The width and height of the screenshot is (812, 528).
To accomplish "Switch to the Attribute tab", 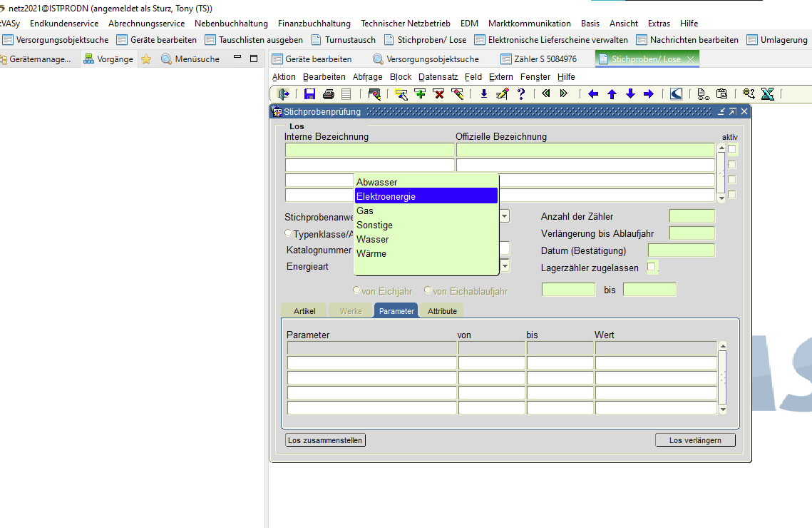I will pyautogui.click(x=442, y=311).
